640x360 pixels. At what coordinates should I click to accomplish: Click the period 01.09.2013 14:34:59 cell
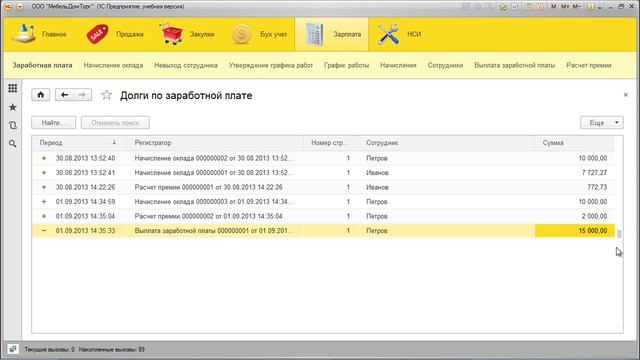[85, 202]
